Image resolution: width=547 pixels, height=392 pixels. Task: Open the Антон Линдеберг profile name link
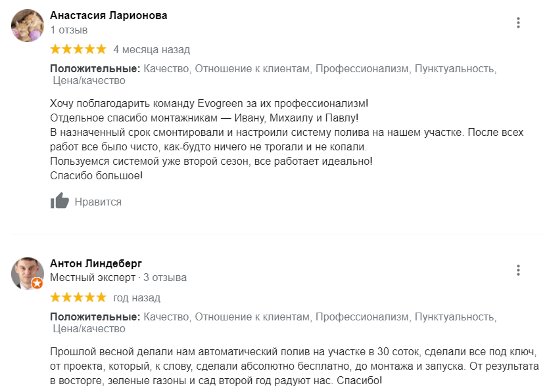tap(96, 263)
